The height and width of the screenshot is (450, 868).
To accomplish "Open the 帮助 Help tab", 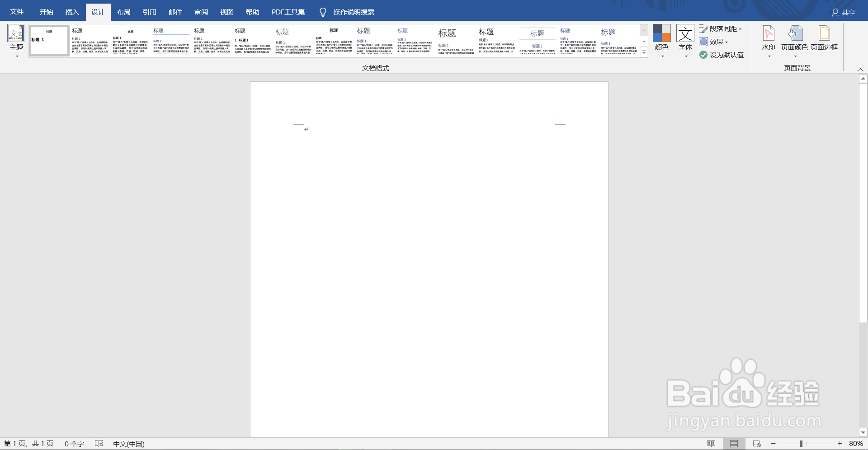I will (x=253, y=12).
